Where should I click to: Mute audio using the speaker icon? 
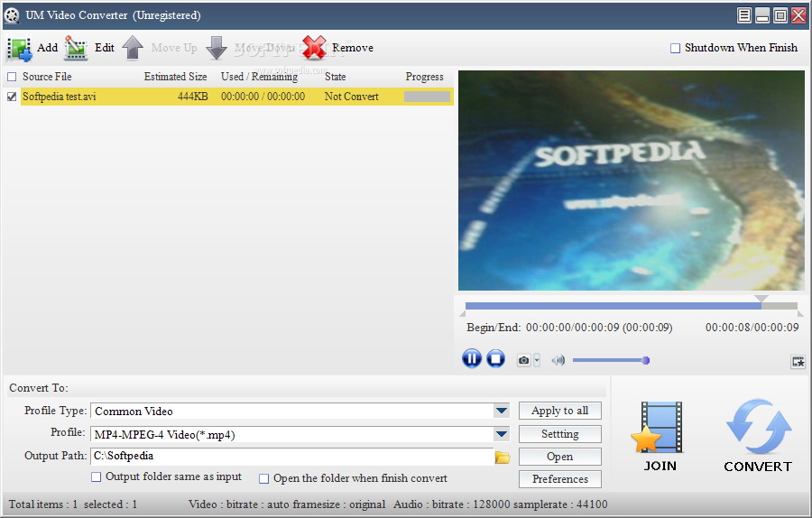(558, 360)
